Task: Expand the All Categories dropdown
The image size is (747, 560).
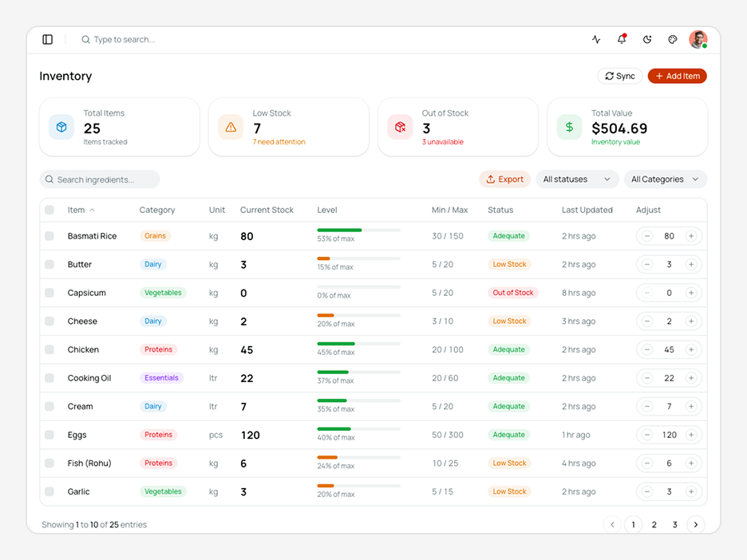Action: 665,179
